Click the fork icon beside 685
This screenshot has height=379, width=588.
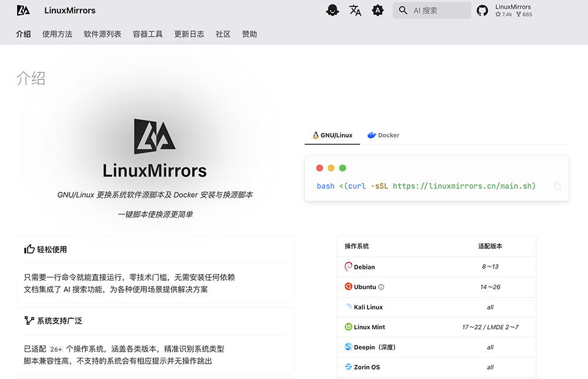519,14
